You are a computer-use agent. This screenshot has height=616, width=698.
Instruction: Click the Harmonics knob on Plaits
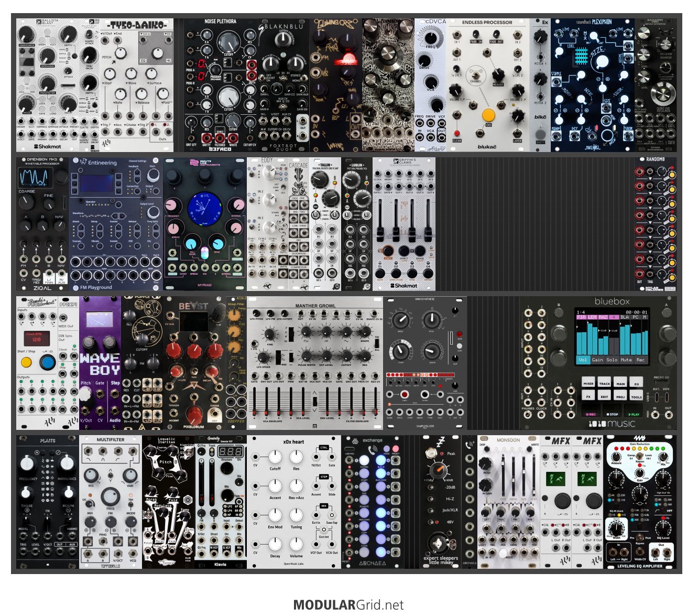[x=68, y=463]
